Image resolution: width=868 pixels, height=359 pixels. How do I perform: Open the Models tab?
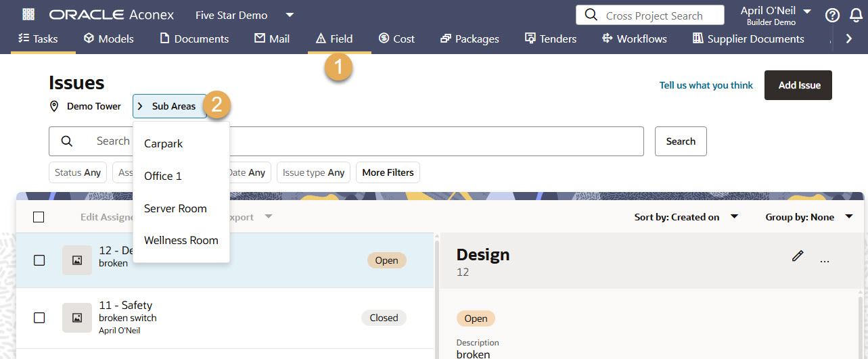coord(108,39)
